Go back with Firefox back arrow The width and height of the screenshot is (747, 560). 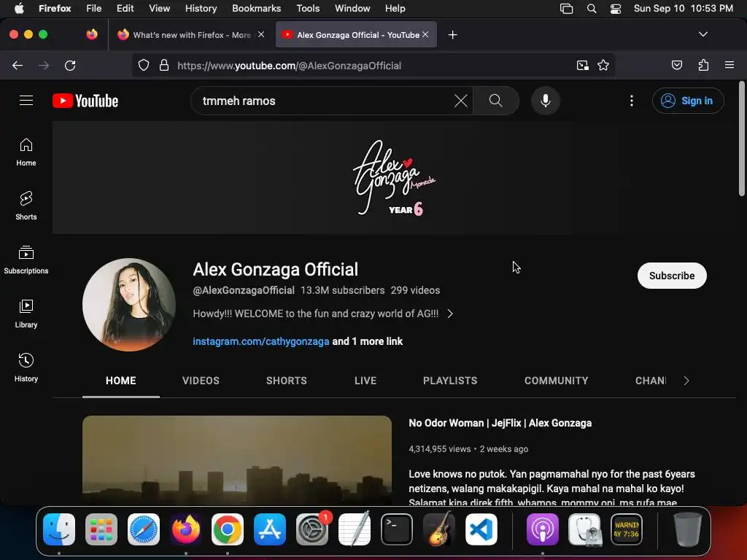click(18, 65)
